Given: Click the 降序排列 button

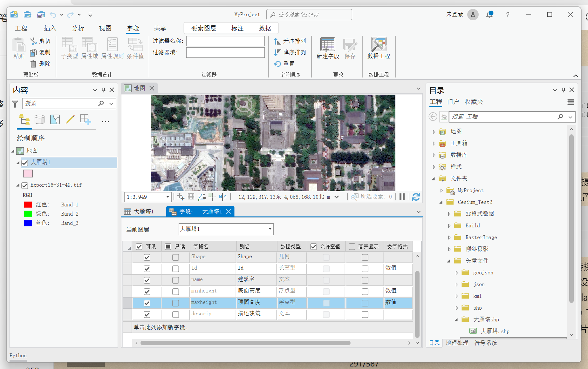Looking at the screenshot, I should [x=290, y=52].
